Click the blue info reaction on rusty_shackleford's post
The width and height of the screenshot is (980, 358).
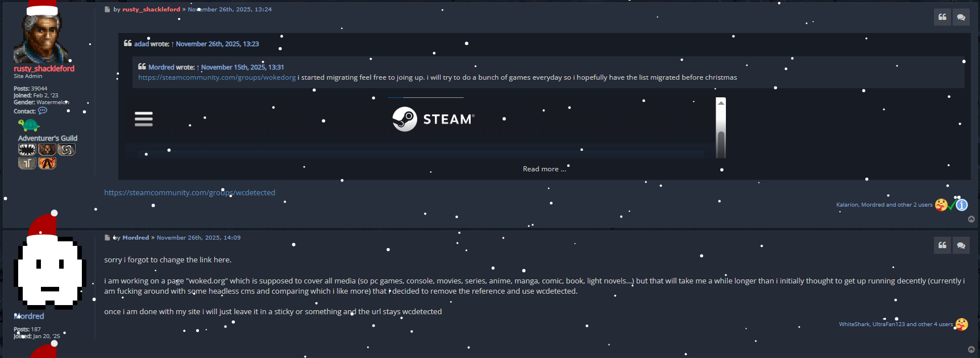point(962,205)
